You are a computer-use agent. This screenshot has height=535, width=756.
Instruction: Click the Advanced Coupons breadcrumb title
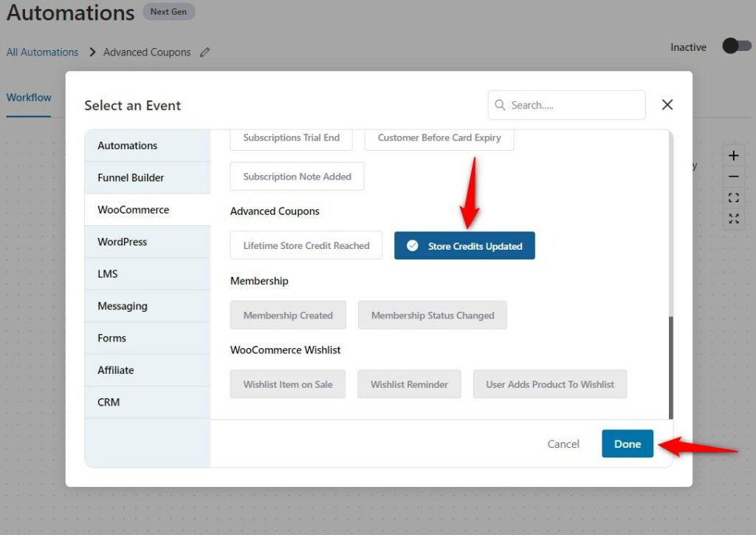click(x=147, y=52)
